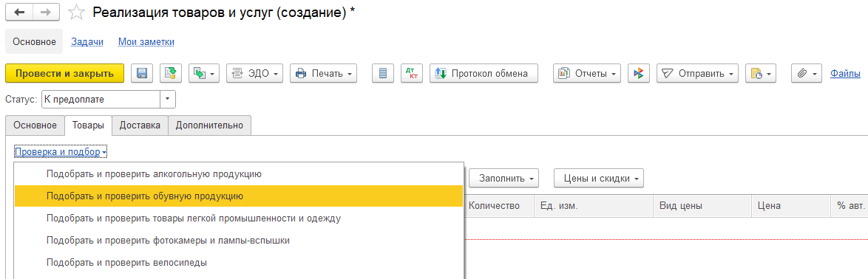Open the Цены и скидки dropdown

(x=598, y=179)
